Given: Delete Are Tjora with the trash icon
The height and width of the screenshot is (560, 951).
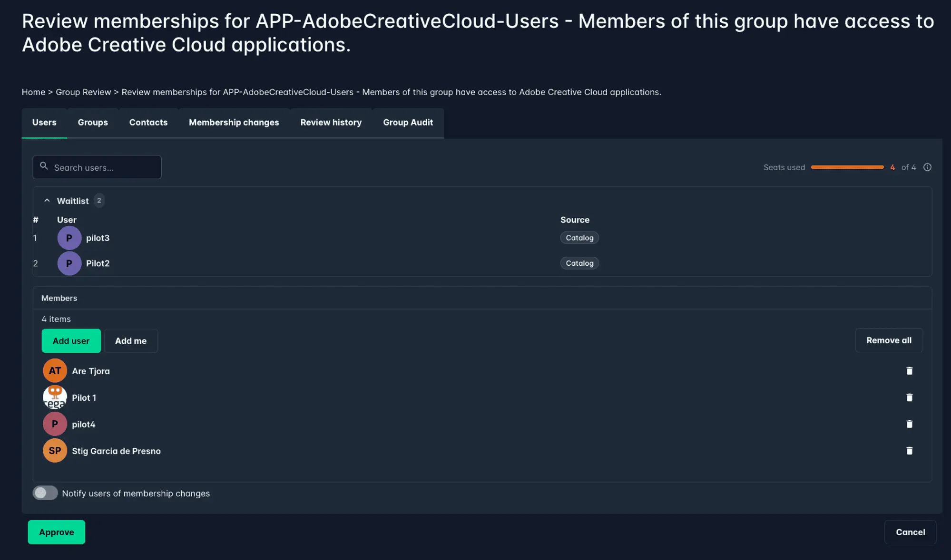Looking at the screenshot, I should (909, 370).
